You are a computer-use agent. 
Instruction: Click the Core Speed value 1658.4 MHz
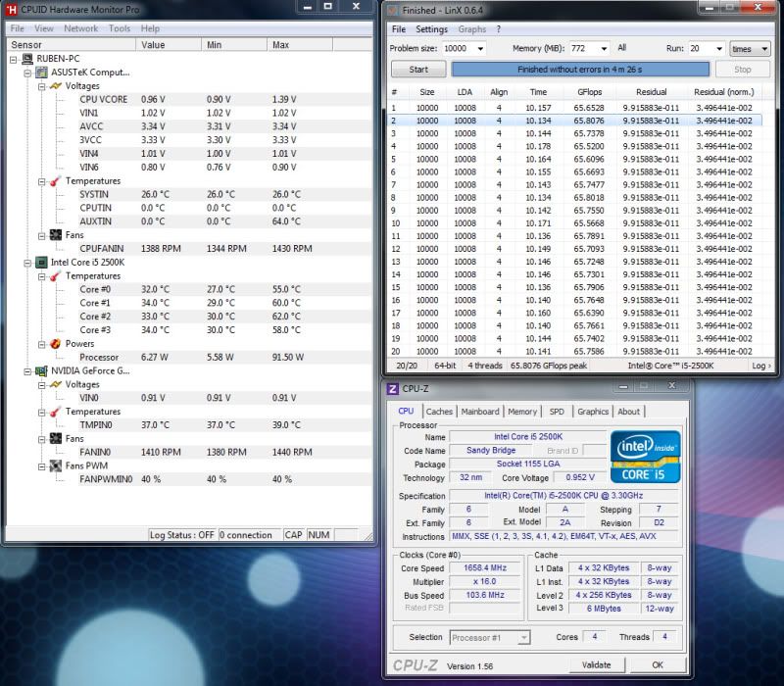485,568
